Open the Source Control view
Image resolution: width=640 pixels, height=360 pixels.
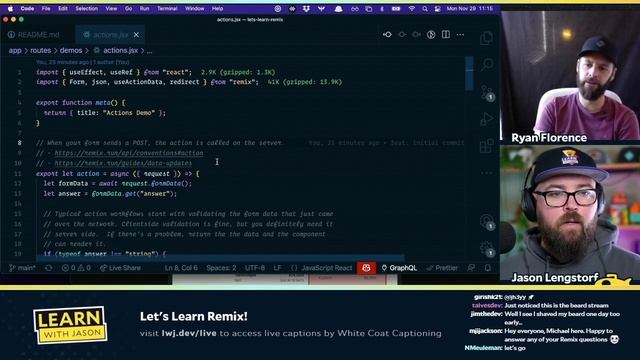coord(487,93)
